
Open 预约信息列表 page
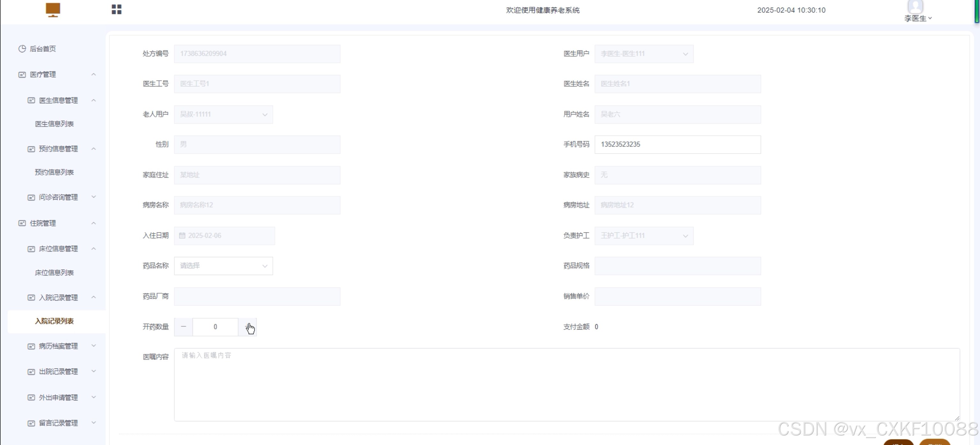[54, 172]
